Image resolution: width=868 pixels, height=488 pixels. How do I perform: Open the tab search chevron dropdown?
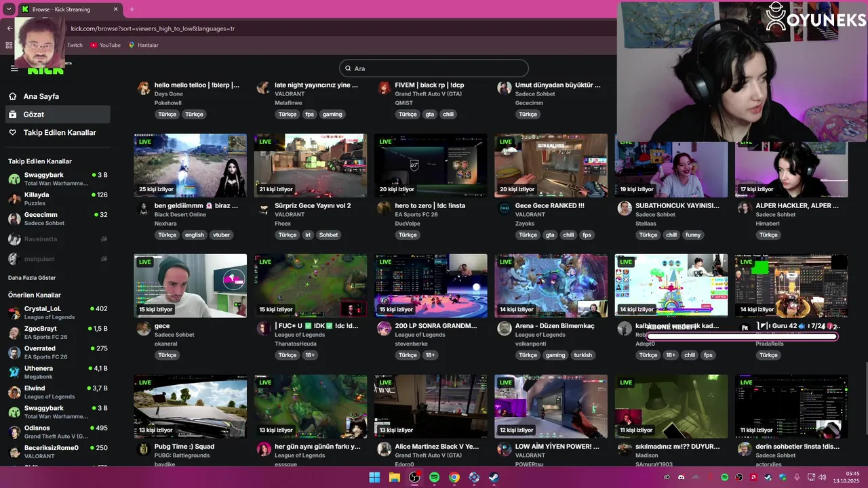(x=9, y=9)
